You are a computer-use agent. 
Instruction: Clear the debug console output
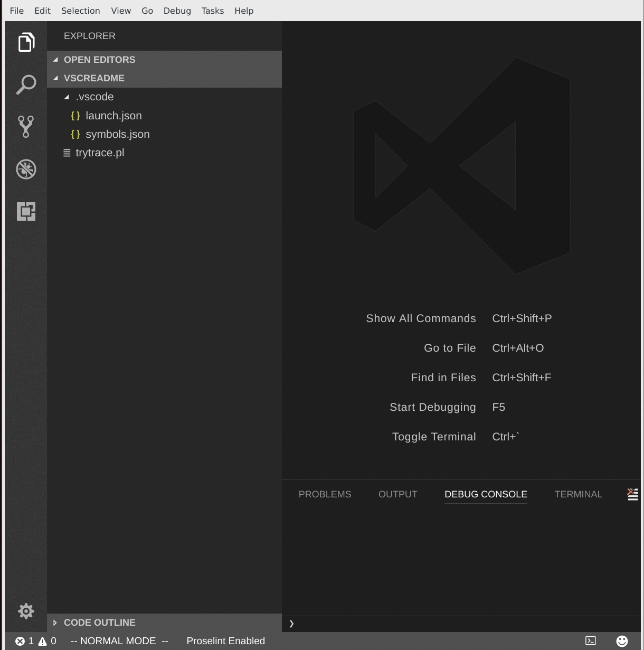pos(632,494)
